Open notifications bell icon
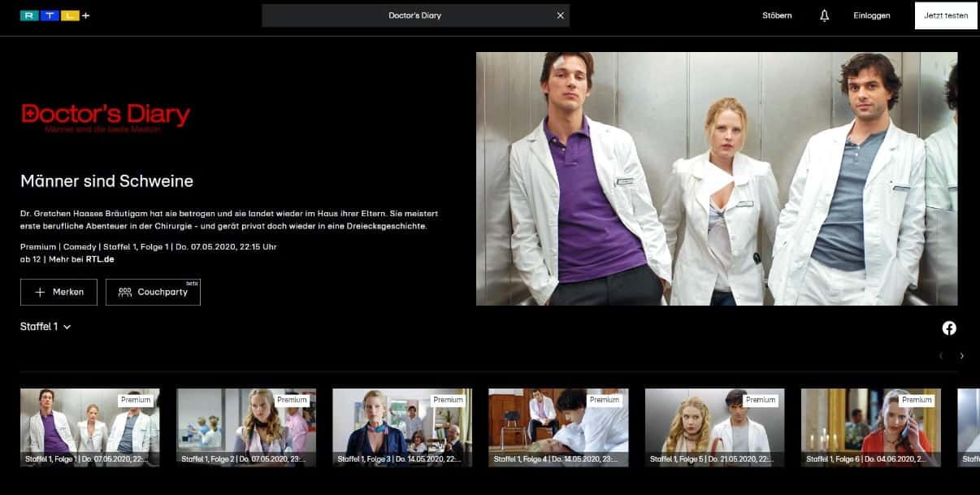The height and width of the screenshot is (495, 980). tap(824, 15)
